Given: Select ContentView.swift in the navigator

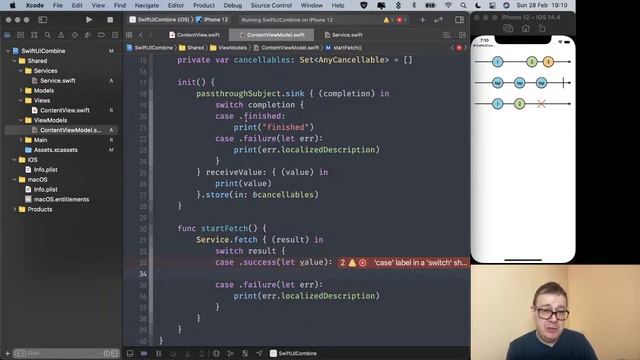Looking at the screenshot, I should click(64, 110).
